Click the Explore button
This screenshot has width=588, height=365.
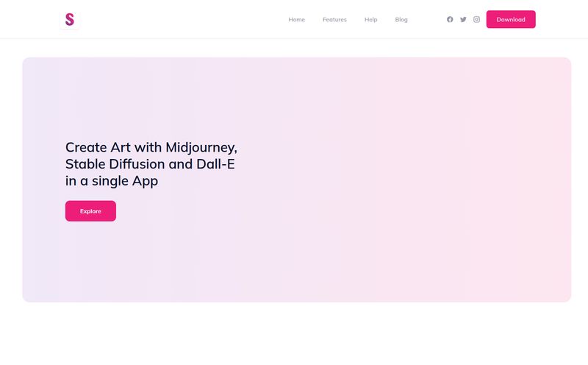[90, 211]
